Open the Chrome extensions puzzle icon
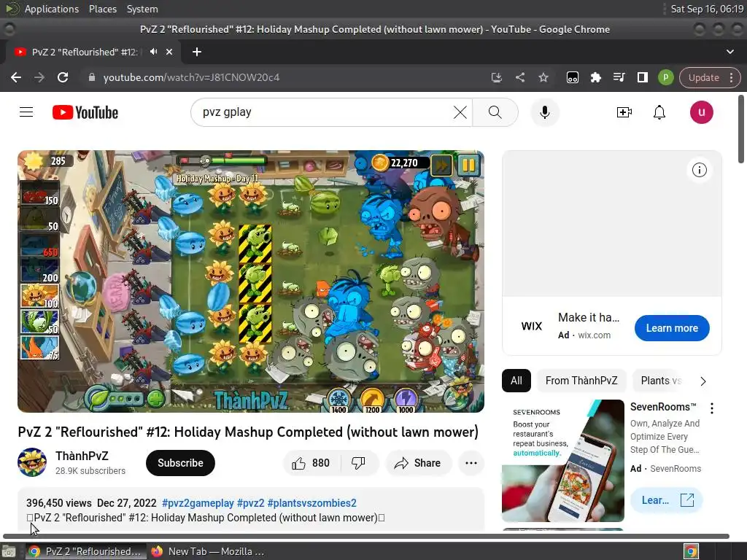 [595, 77]
